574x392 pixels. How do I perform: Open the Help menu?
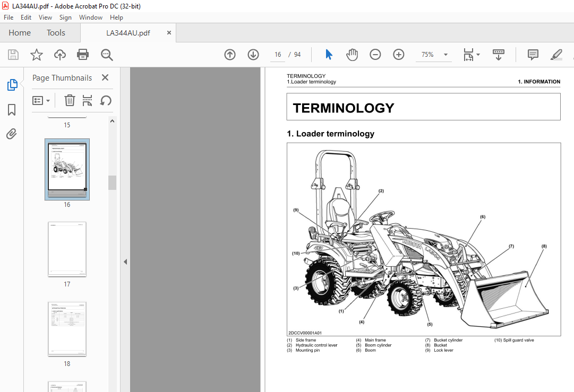point(116,17)
